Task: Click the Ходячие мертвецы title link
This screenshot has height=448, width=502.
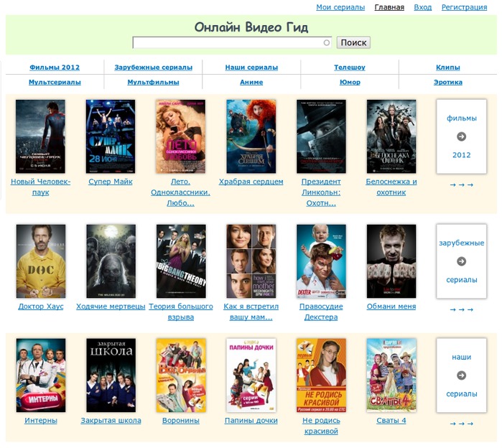Action: (111, 307)
